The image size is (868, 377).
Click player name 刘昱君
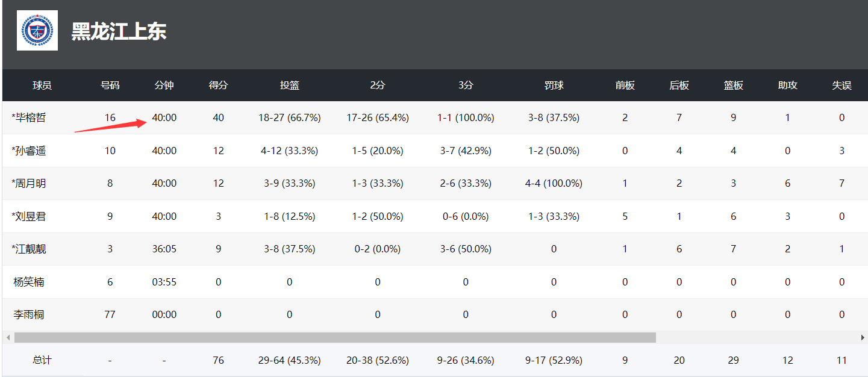click(x=29, y=216)
